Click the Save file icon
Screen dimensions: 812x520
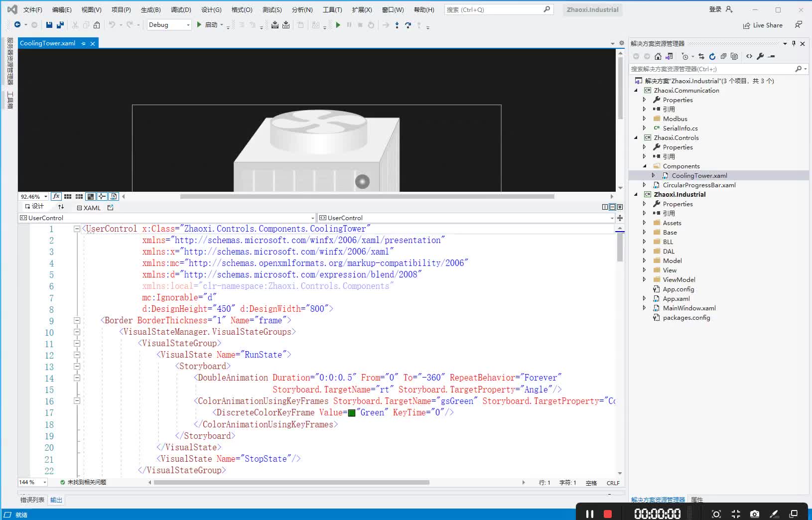pyautogui.click(x=49, y=25)
